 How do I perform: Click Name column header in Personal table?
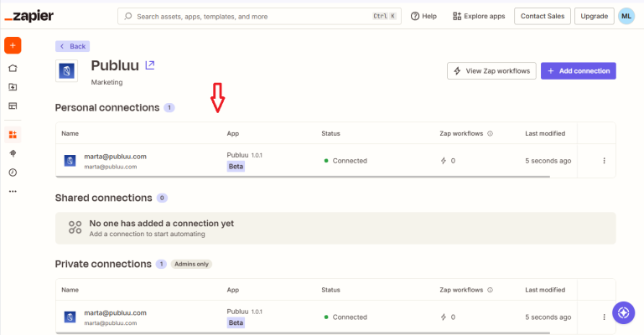tap(70, 134)
